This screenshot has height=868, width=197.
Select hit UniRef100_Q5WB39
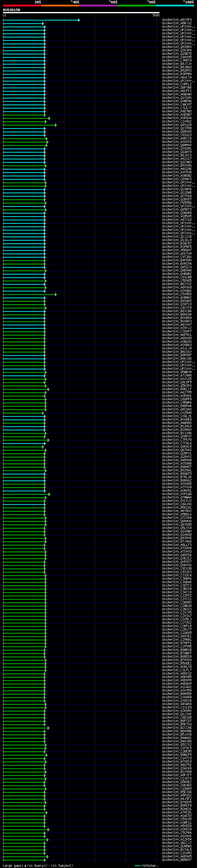click(x=177, y=372)
